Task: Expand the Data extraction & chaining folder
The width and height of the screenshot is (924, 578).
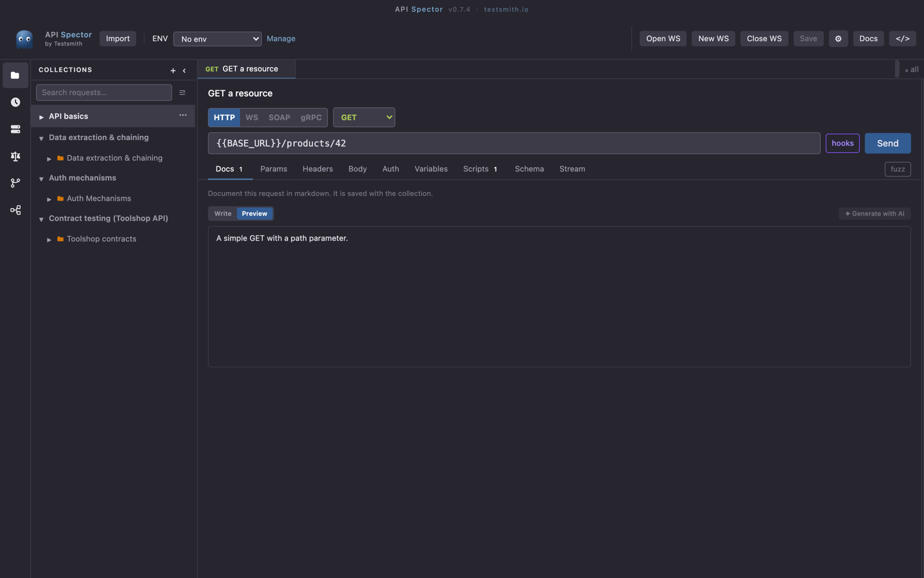Action: pos(49,158)
